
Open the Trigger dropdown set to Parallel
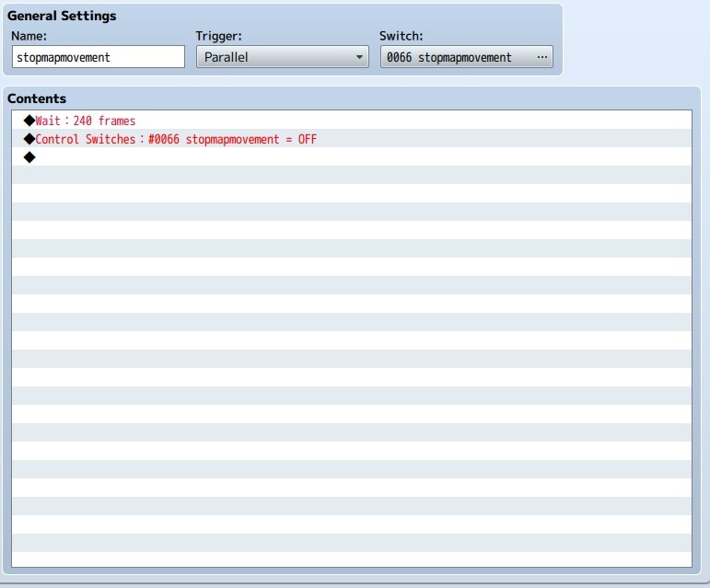click(x=283, y=57)
